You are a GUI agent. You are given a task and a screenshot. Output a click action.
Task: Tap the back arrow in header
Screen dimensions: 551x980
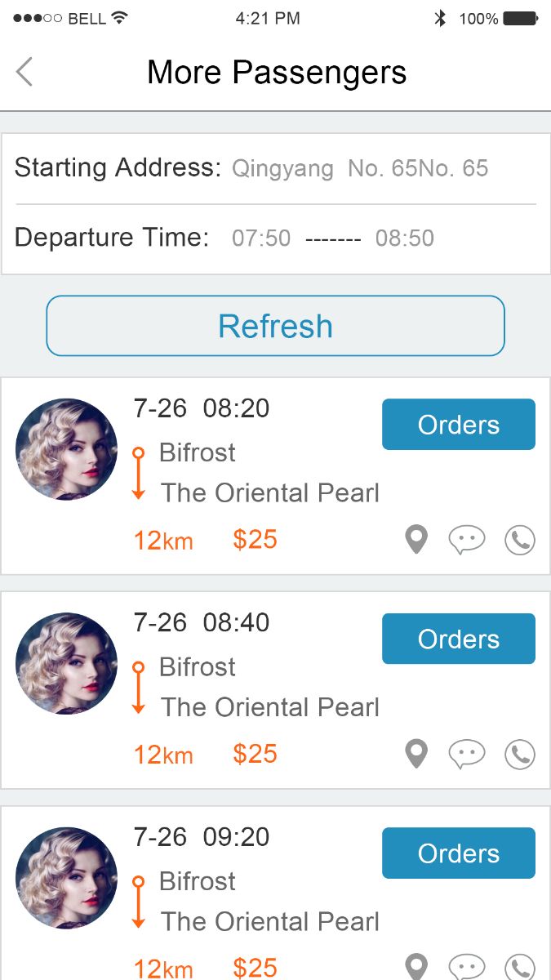pyautogui.click(x=24, y=73)
